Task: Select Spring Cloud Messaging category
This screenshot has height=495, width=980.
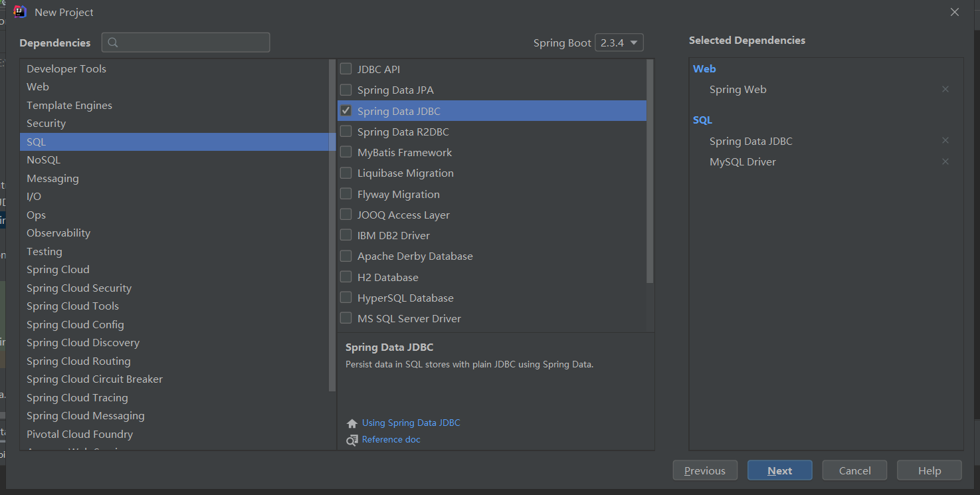Action: (x=174, y=416)
